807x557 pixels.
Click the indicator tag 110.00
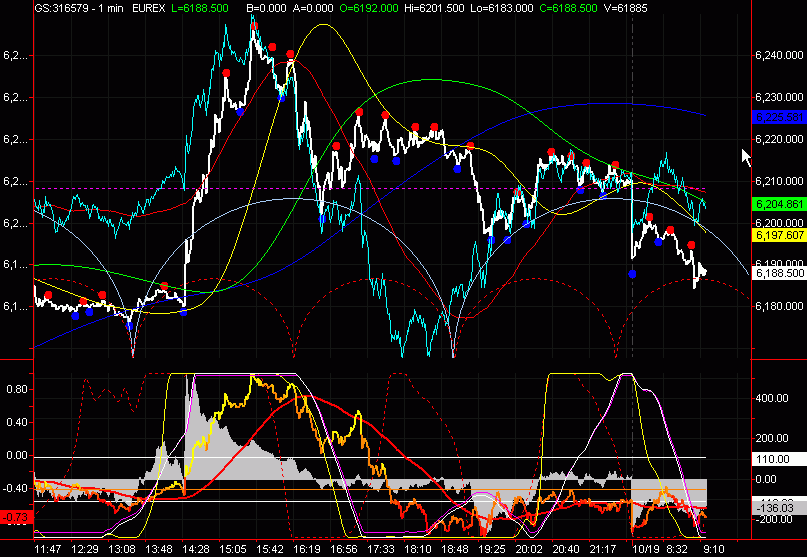pos(778,459)
